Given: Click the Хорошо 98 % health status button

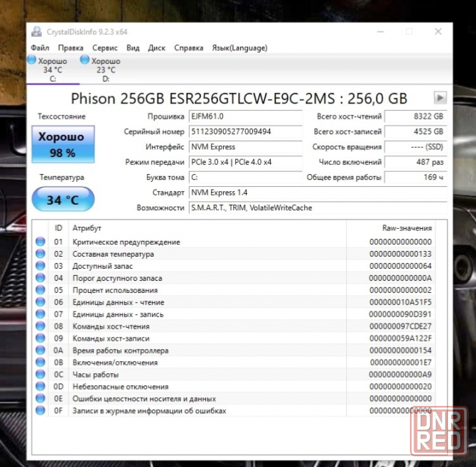Looking at the screenshot, I should pyautogui.click(x=63, y=144).
